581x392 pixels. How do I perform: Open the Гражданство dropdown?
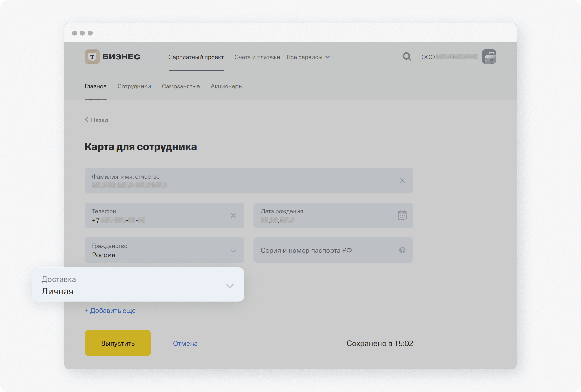[x=233, y=251]
